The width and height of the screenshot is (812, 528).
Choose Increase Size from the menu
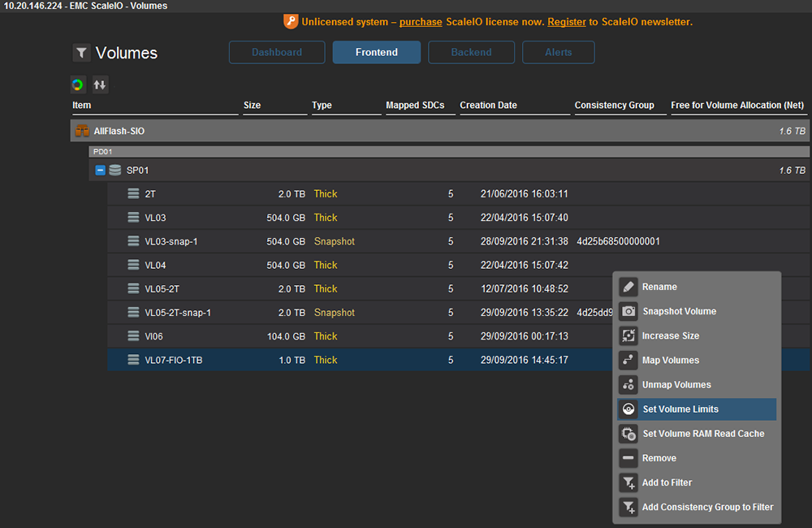click(697, 335)
